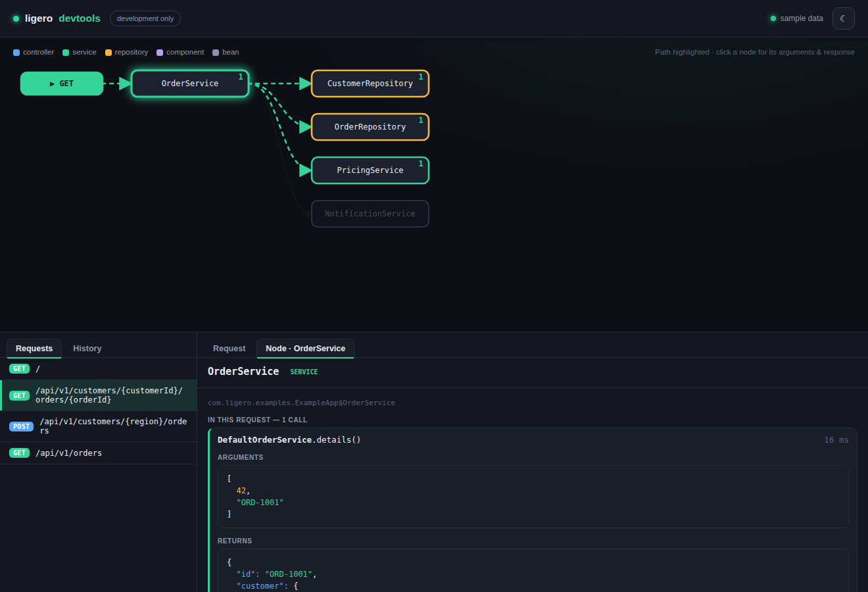Click the "ORD-1001" argument string
This screenshot has width=868, height=592.
click(260, 503)
